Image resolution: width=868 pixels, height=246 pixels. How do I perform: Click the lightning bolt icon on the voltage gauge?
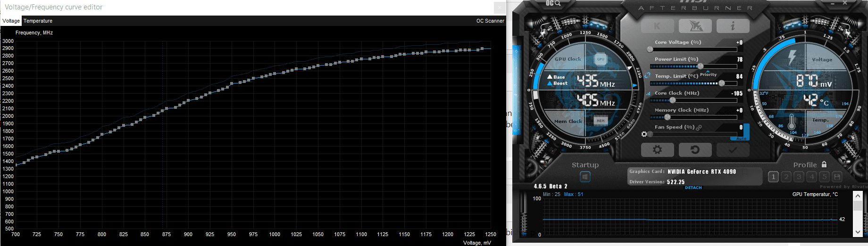point(792,57)
